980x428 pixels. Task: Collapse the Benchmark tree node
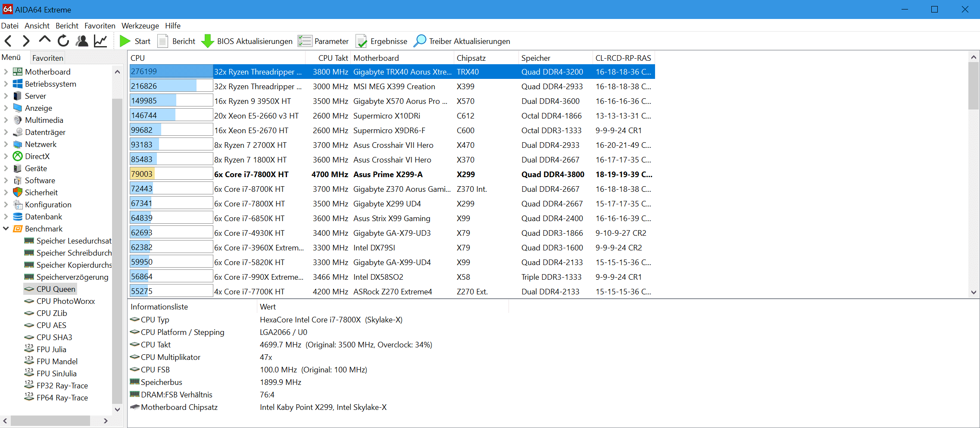pos(6,228)
